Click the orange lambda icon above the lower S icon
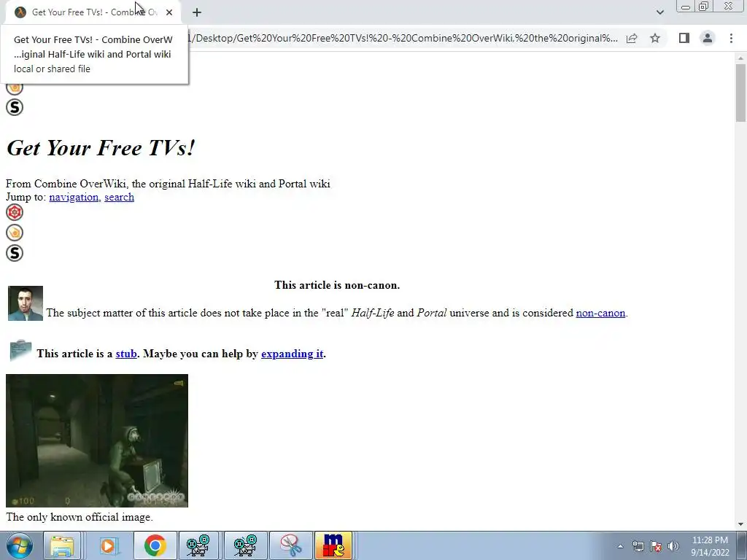The height and width of the screenshot is (560, 747). 15,233
